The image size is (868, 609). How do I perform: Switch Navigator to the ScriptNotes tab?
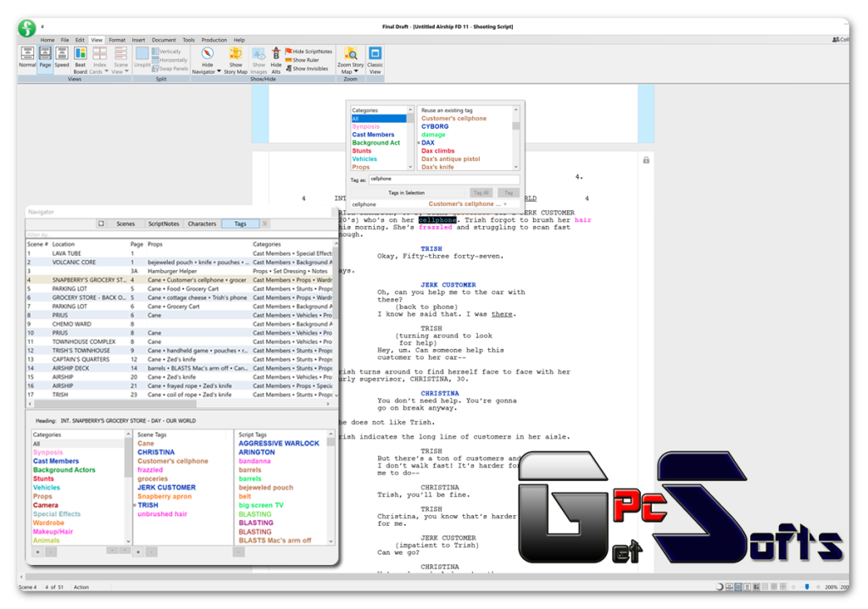point(164,224)
